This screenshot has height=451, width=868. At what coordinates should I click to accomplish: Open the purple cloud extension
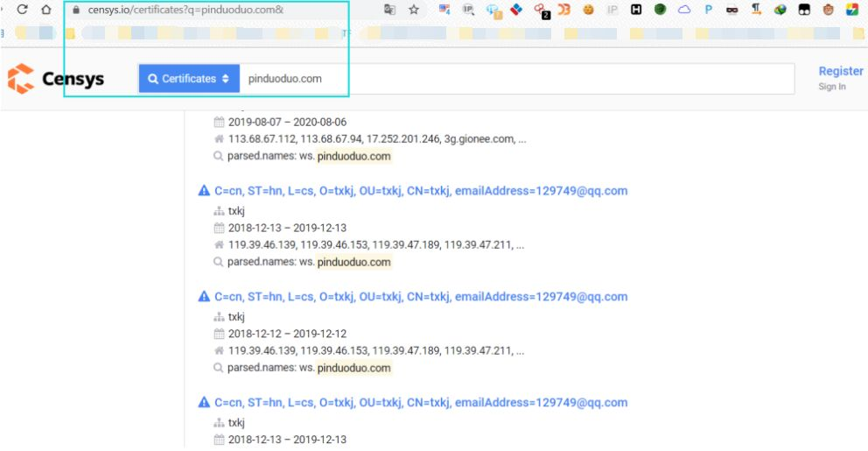click(684, 10)
